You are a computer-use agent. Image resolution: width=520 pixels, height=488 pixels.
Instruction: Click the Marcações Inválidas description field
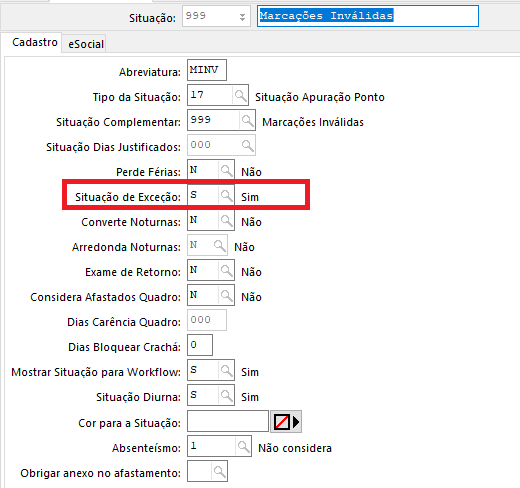click(368, 16)
